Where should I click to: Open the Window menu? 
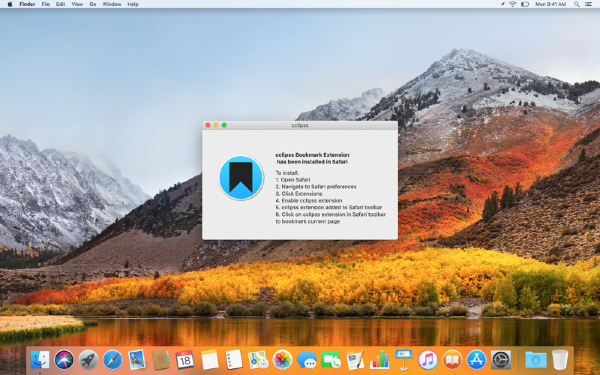pyautogui.click(x=112, y=4)
